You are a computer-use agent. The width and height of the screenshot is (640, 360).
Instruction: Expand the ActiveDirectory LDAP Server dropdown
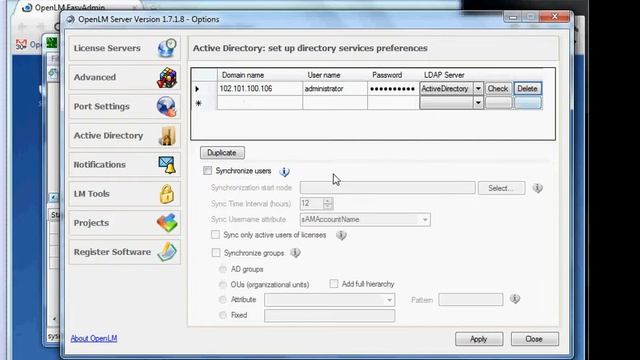click(478, 89)
